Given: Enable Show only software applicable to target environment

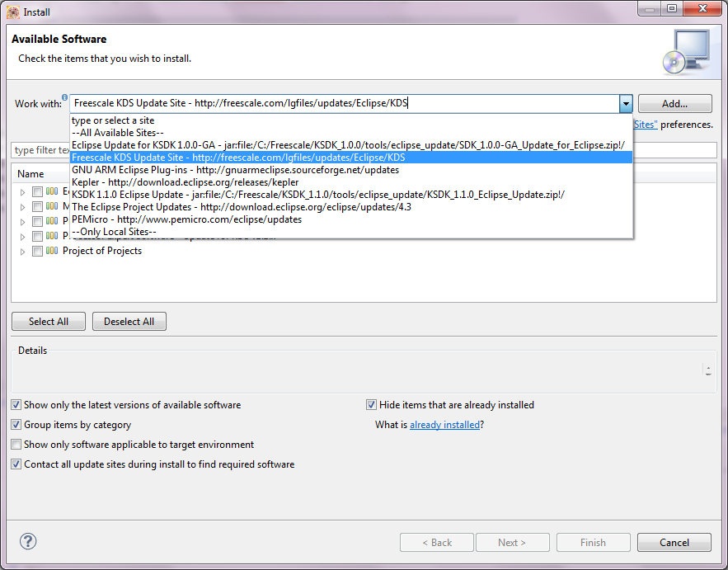Looking at the screenshot, I should point(16,445).
